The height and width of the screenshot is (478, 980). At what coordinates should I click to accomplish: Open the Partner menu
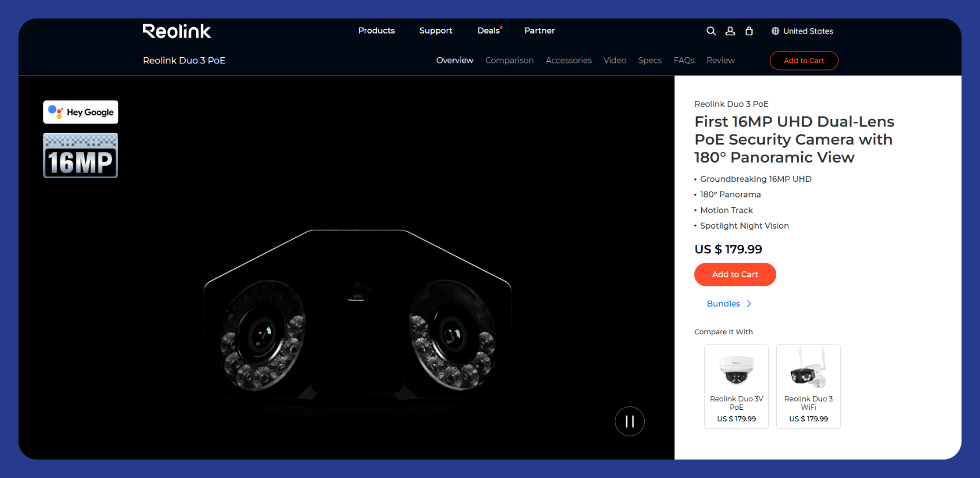coord(540,31)
